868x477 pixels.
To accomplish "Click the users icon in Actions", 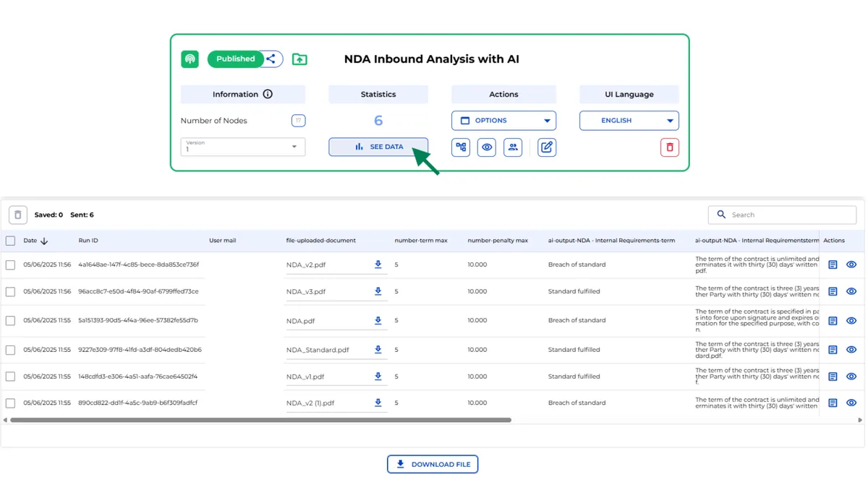I will point(513,147).
